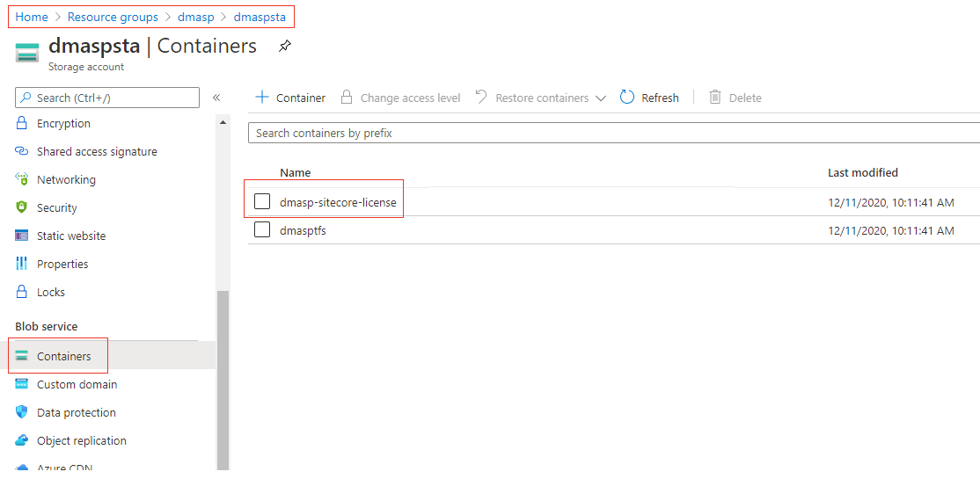Click the dmaspsta storage account icon

pyautogui.click(x=27, y=53)
